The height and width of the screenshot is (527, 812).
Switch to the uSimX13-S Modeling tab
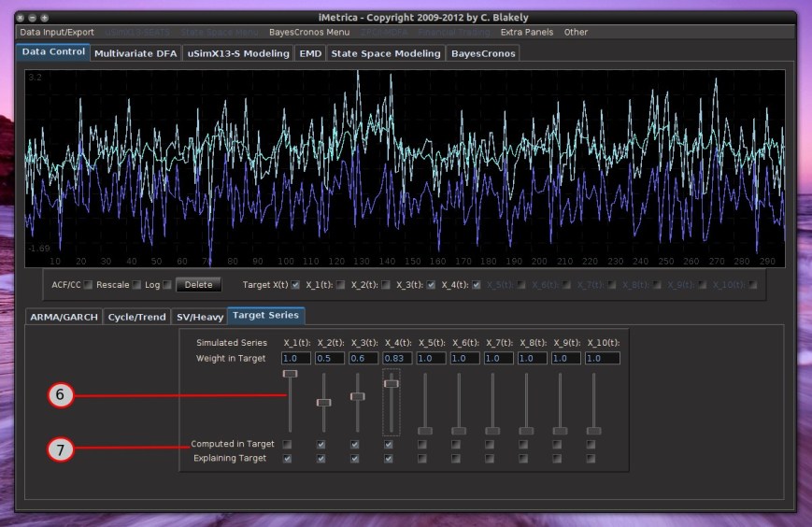237,53
